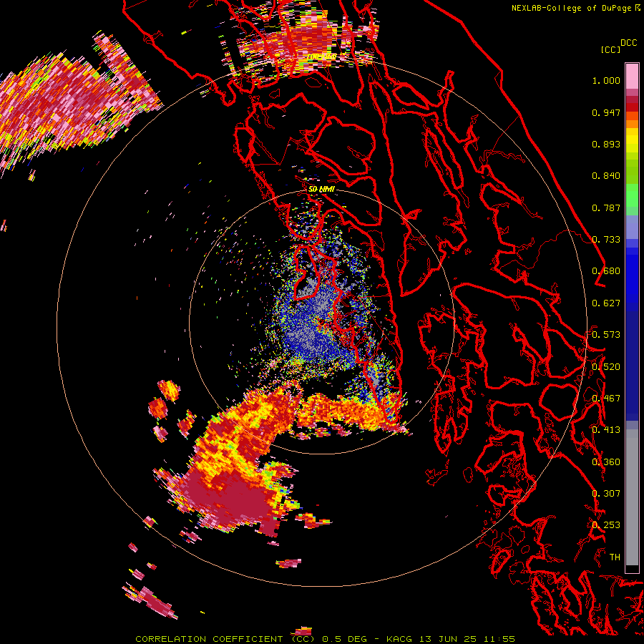The image size is (644, 644).
Task: Click the KACG radar site identifier
Action: tap(399, 639)
